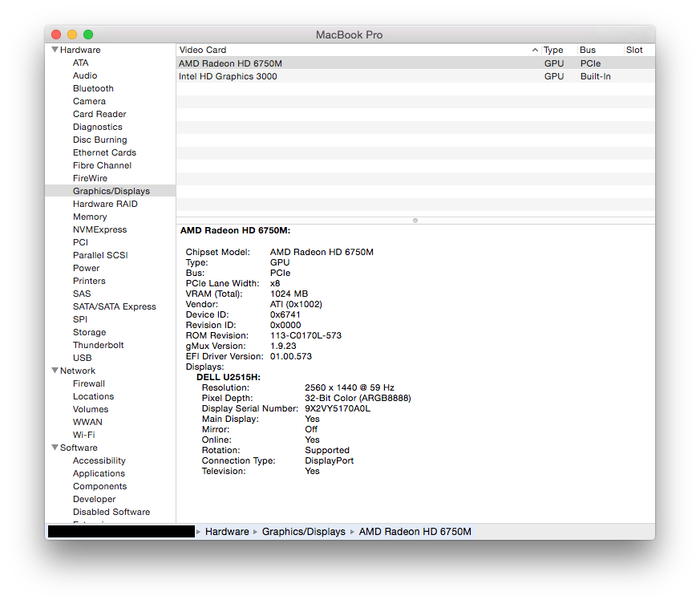Select SAS in the Hardware list
The width and height of the screenshot is (700, 604).
click(x=82, y=294)
